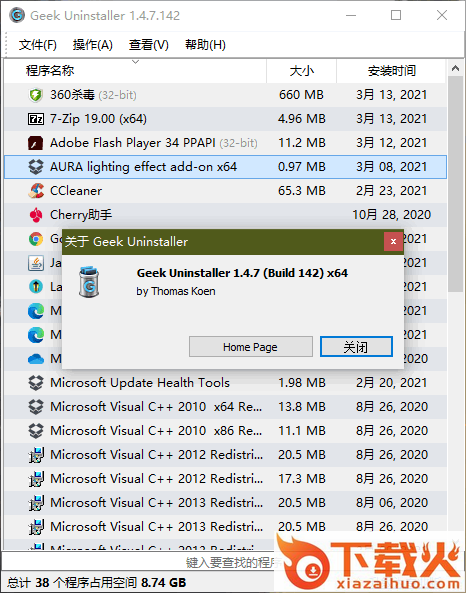Select Adobe Flash Player 34 PPAPI entry
The image size is (466, 593).
point(154,143)
